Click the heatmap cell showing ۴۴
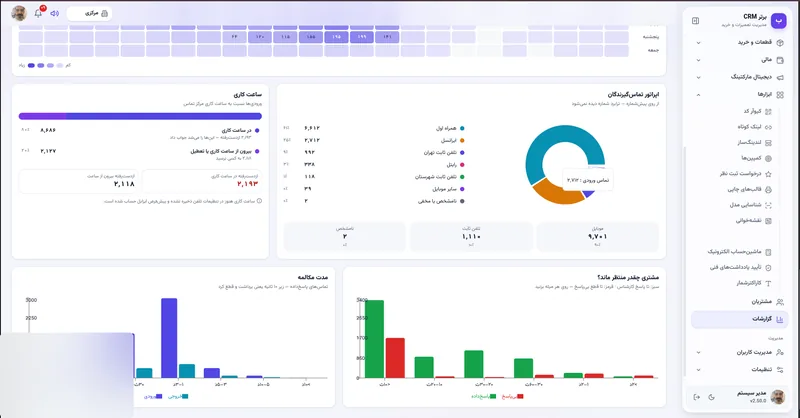The height and width of the screenshot is (418, 800). pyautogui.click(x=235, y=37)
